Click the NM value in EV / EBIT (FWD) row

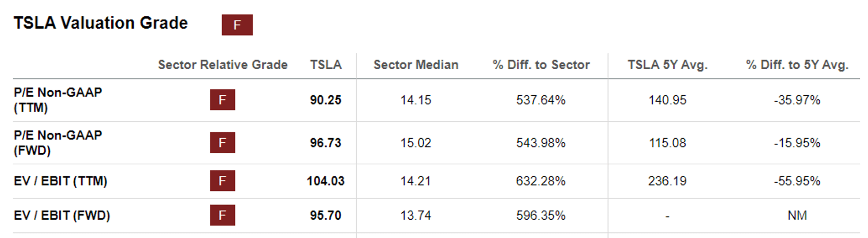pos(797,215)
